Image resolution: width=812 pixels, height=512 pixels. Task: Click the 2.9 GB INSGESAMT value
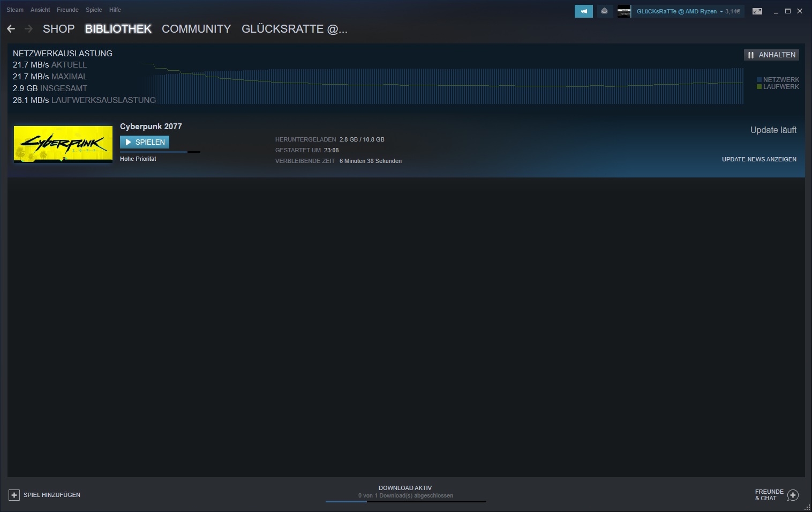coord(50,88)
